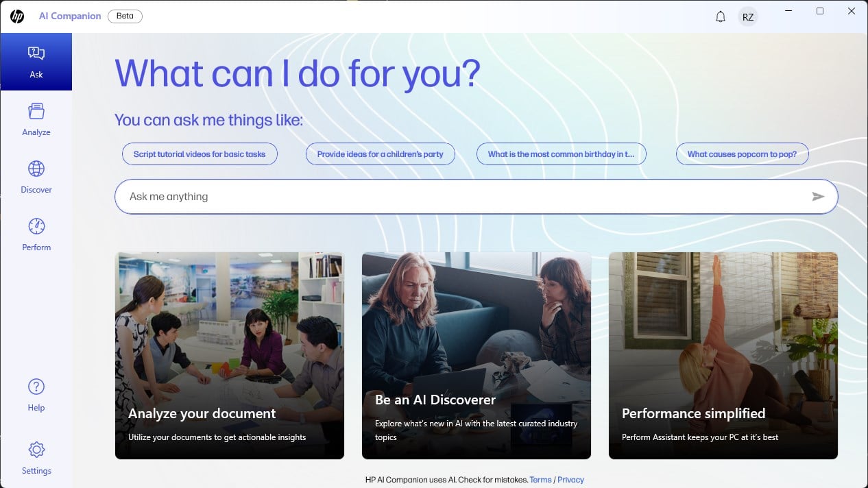The height and width of the screenshot is (488, 868).
Task: Open the 'Analyze your document' card
Action: tap(230, 356)
